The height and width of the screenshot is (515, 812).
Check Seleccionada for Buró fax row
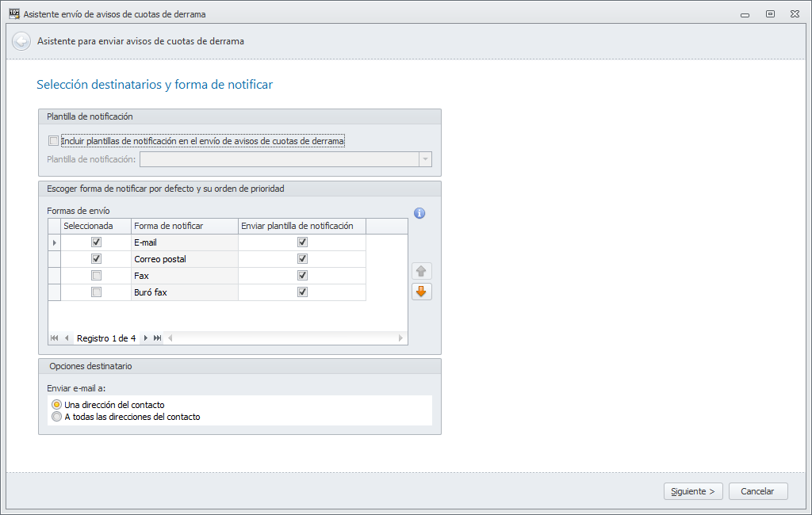coord(97,292)
